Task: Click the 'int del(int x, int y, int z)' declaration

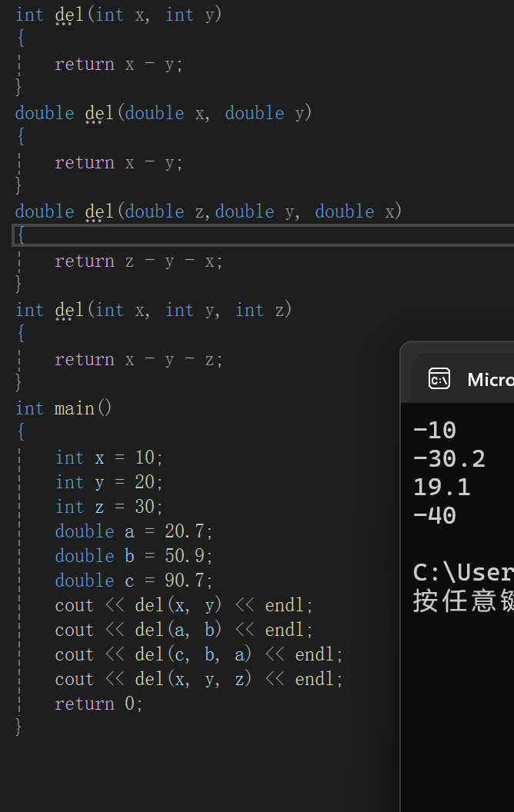Action: tap(153, 310)
